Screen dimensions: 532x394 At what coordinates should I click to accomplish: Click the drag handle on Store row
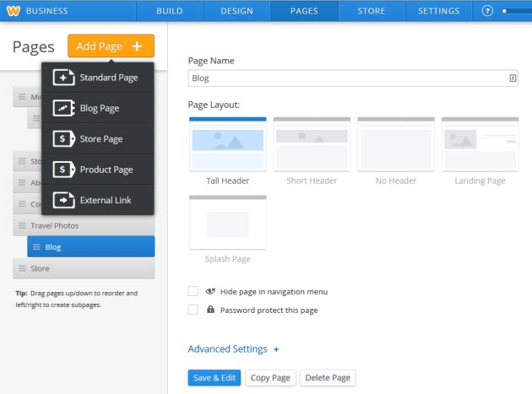click(x=22, y=268)
